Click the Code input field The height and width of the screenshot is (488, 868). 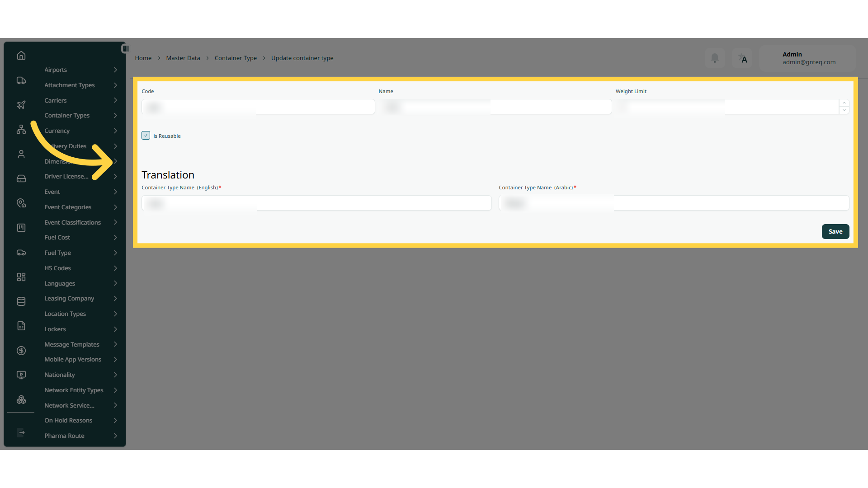(258, 107)
